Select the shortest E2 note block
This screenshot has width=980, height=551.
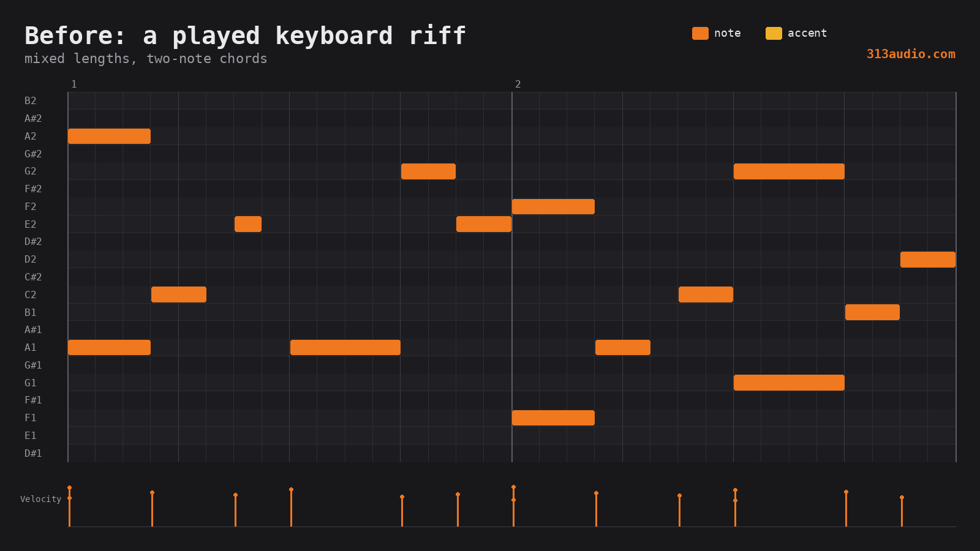click(x=248, y=224)
